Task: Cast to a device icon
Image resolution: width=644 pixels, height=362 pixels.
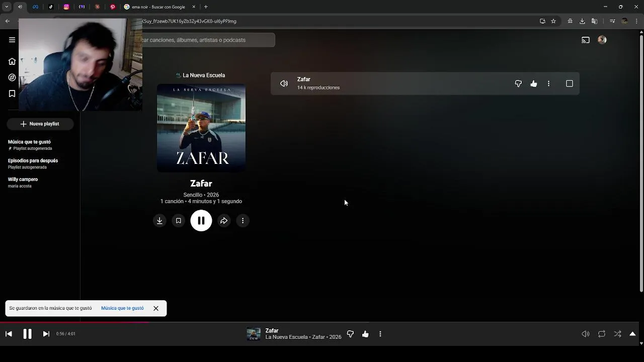Action: pos(586,40)
